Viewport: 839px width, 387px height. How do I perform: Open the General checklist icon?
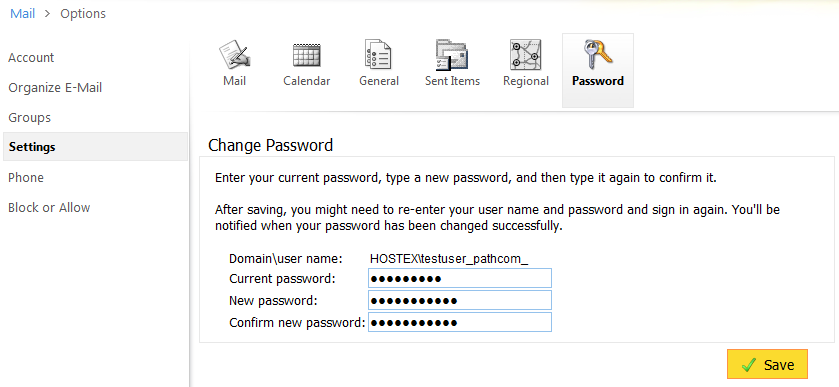click(x=378, y=54)
